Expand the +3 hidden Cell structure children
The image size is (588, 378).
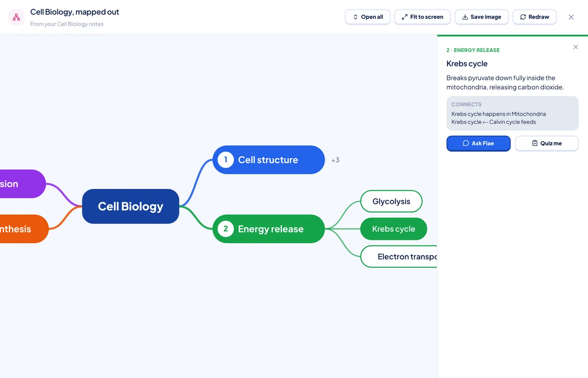(x=335, y=160)
